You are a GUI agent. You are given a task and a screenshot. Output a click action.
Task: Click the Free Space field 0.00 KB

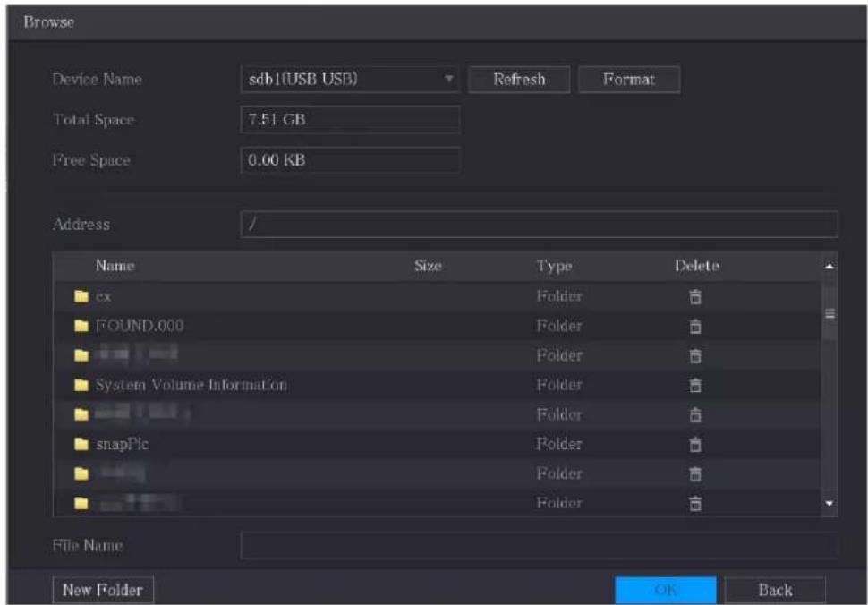click(x=350, y=160)
